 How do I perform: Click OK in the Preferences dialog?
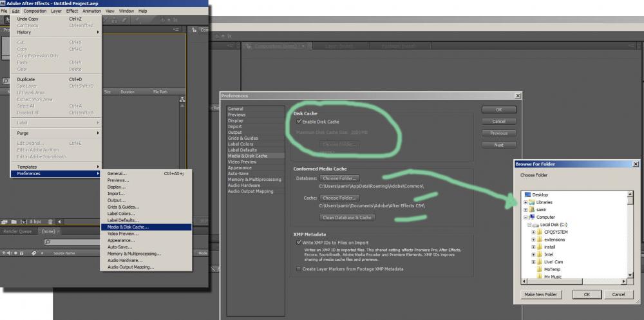(499, 109)
